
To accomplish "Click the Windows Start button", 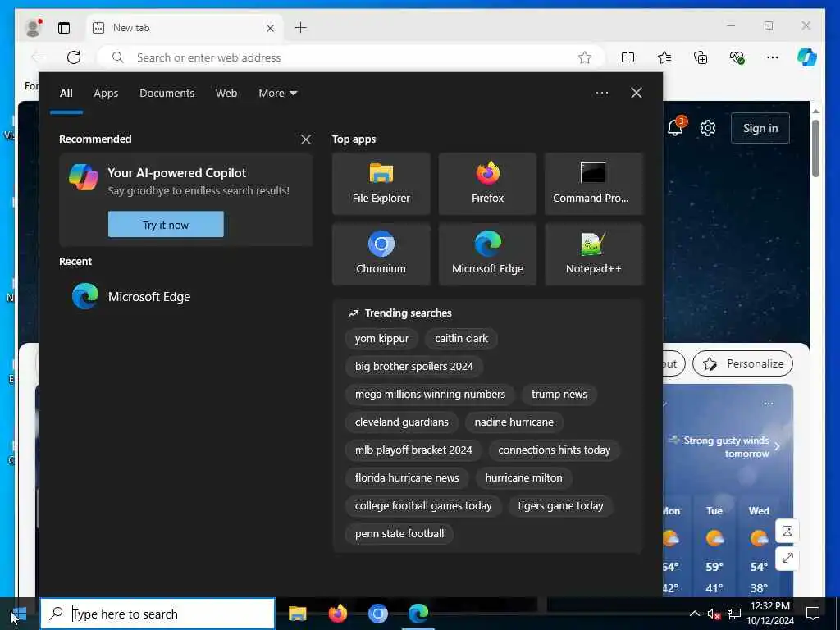I will pyautogui.click(x=20, y=614).
